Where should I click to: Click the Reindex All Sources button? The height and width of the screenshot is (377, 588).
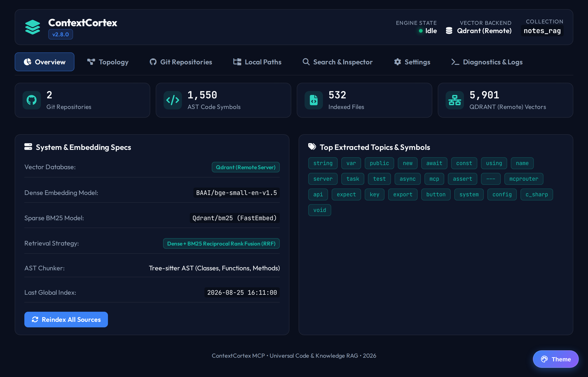pyautogui.click(x=66, y=320)
